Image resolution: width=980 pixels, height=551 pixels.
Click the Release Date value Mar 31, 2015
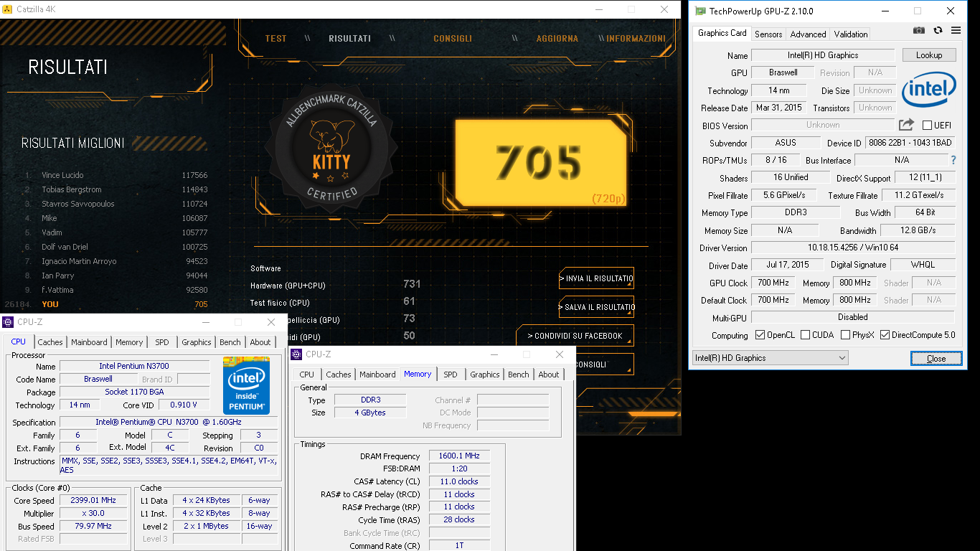coord(779,108)
